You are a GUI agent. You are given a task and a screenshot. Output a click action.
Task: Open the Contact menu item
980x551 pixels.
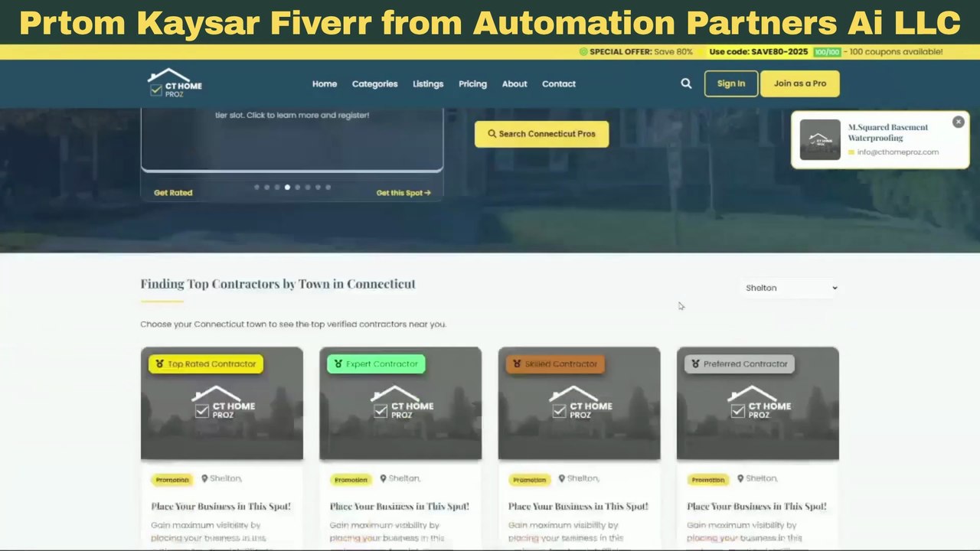[x=559, y=84]
